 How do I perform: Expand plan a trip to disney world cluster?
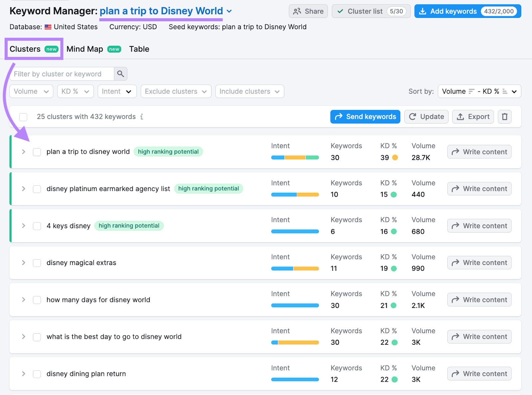(x=24, y=152)
